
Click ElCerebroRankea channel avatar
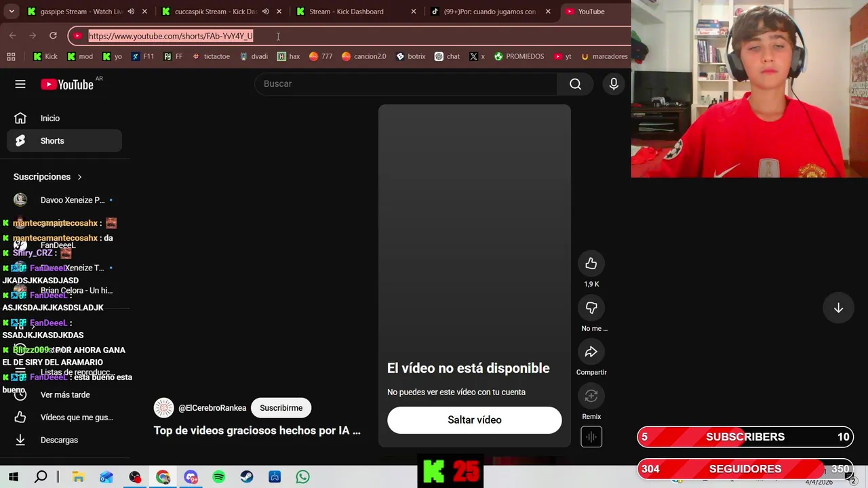[163, 408]
